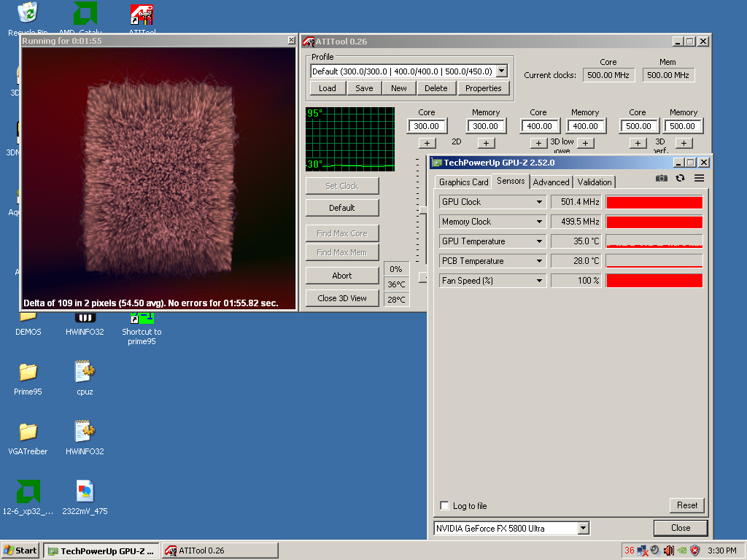Open the Recycle Bin desktop icon
747x560 pixels.
28,12
